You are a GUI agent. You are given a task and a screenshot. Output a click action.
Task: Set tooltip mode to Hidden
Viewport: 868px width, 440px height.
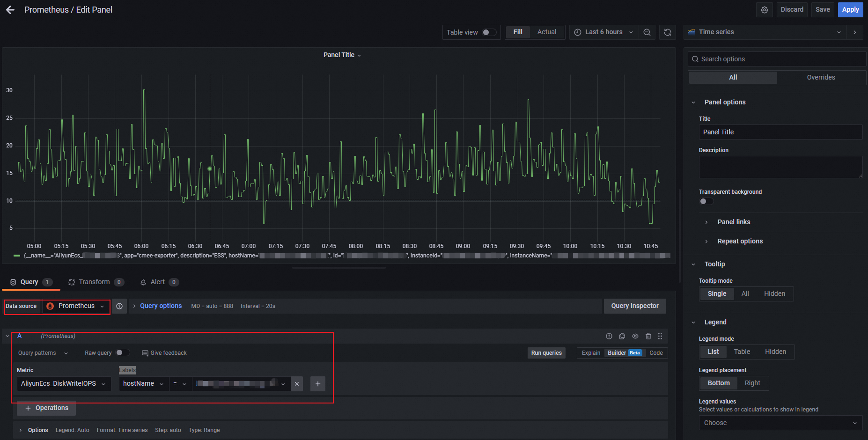(774, 294)
